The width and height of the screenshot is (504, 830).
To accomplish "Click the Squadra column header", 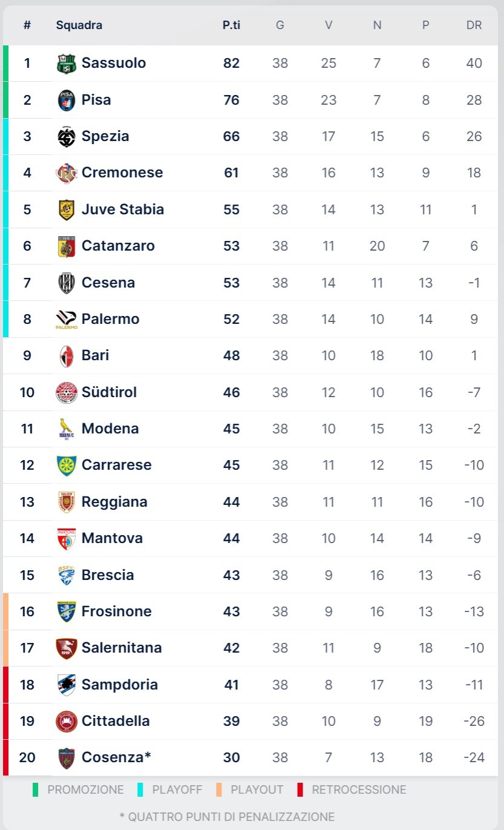I will tap(79, 25).
